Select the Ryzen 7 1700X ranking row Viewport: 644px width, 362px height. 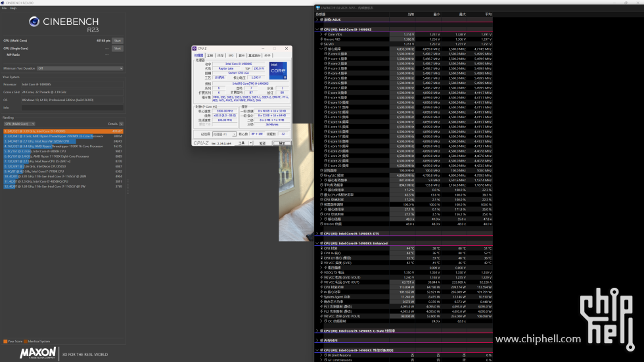pos(63,156)
